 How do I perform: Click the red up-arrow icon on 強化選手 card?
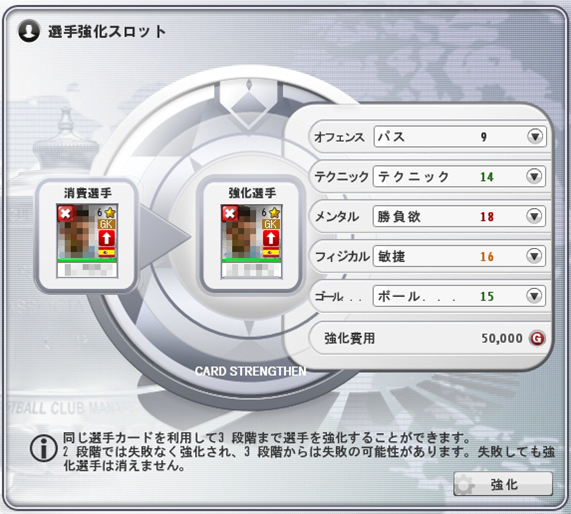point(271,239)
